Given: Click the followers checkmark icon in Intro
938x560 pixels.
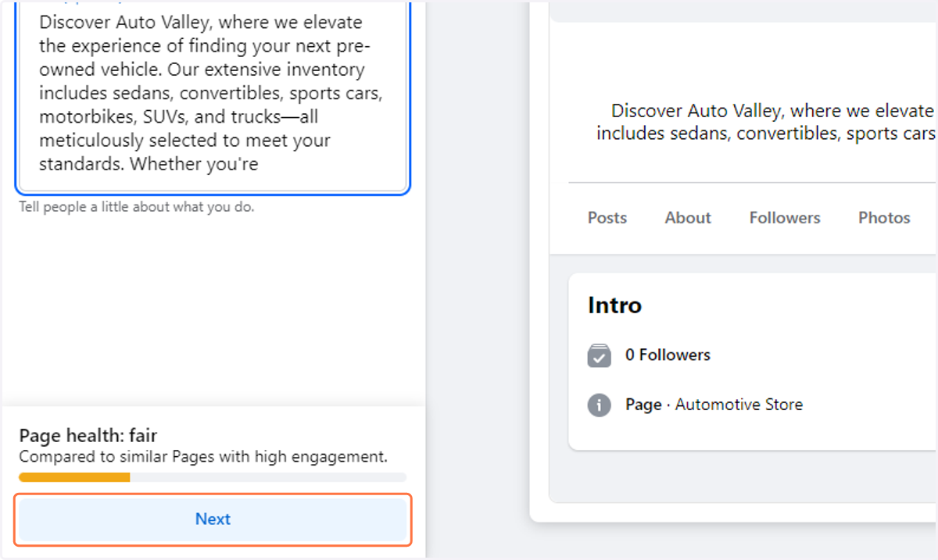Looking at the screenshot, I should 600,355.
